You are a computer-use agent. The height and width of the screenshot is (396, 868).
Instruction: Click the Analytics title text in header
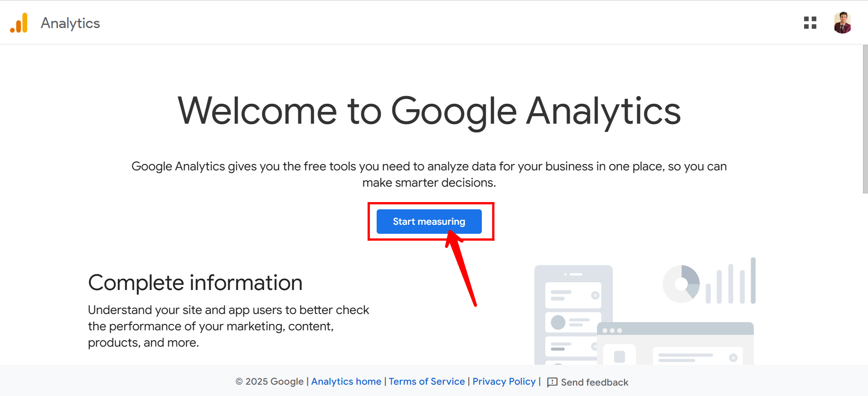point(70,23)
